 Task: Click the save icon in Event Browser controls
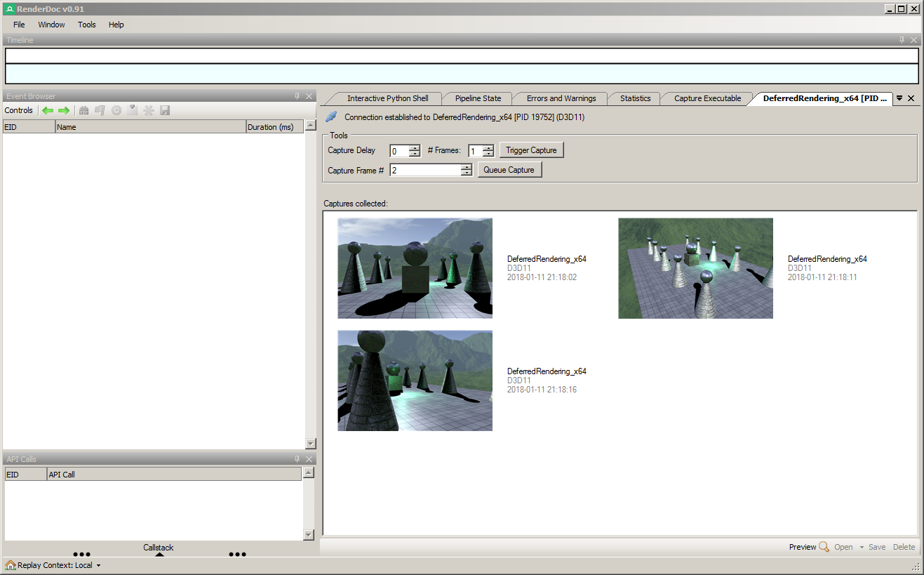coord(164,110)
